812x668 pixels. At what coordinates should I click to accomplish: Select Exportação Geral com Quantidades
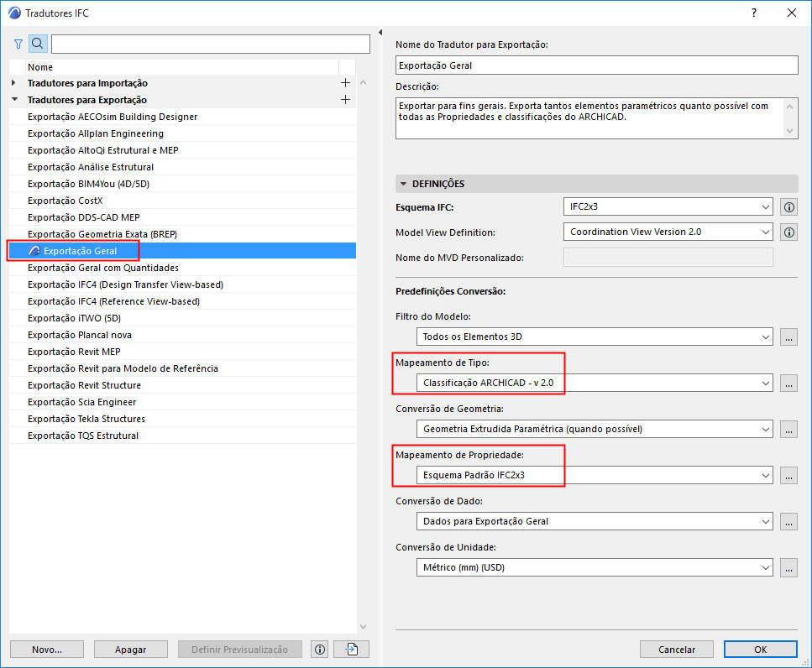tap(182, 268)
